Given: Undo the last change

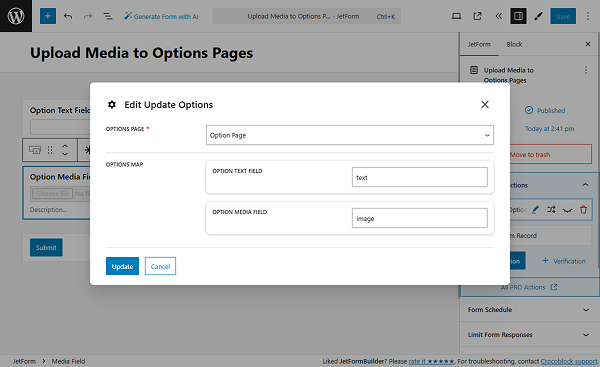Looking at the screenshot, I should point(68,16).
